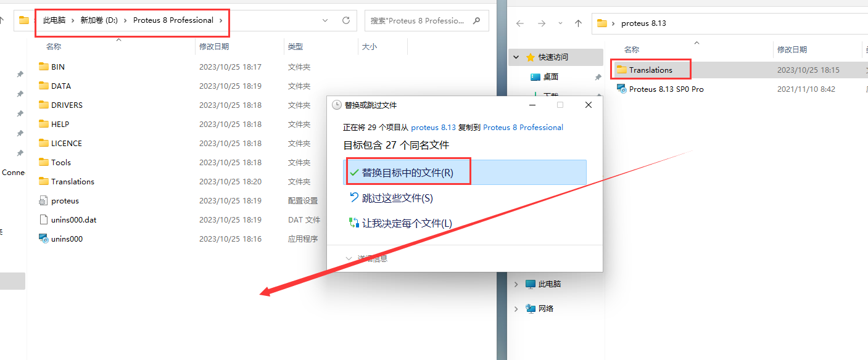Click proteus 8.13 breadcrumb in right window
Viewport: 868px width, 360px height.
[643, 23]
